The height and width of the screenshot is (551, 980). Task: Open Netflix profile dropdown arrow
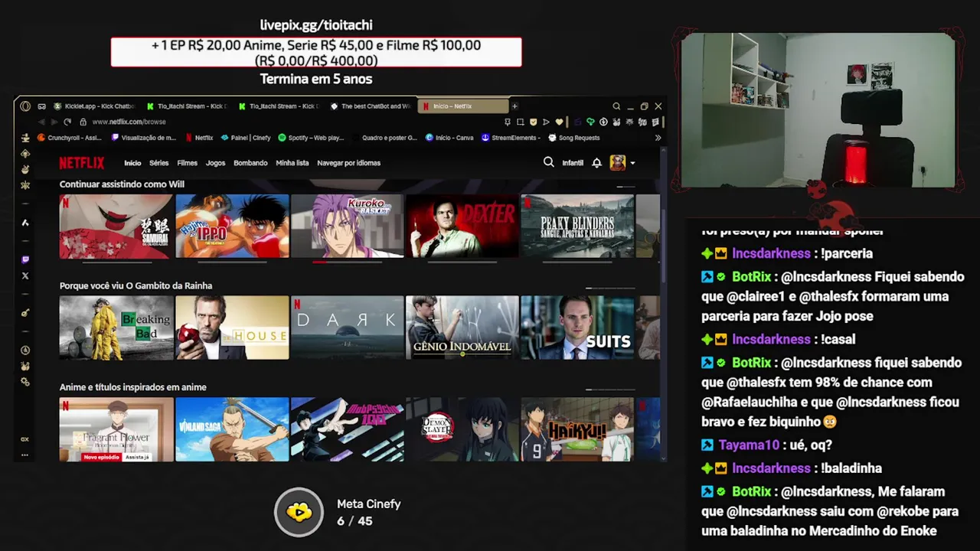pos(632,163)
